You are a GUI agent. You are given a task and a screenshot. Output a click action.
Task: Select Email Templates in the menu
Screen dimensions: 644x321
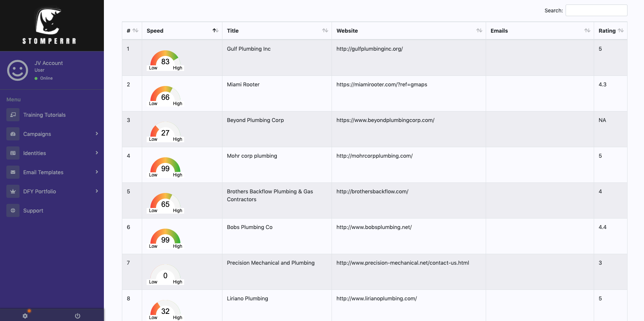43,172
